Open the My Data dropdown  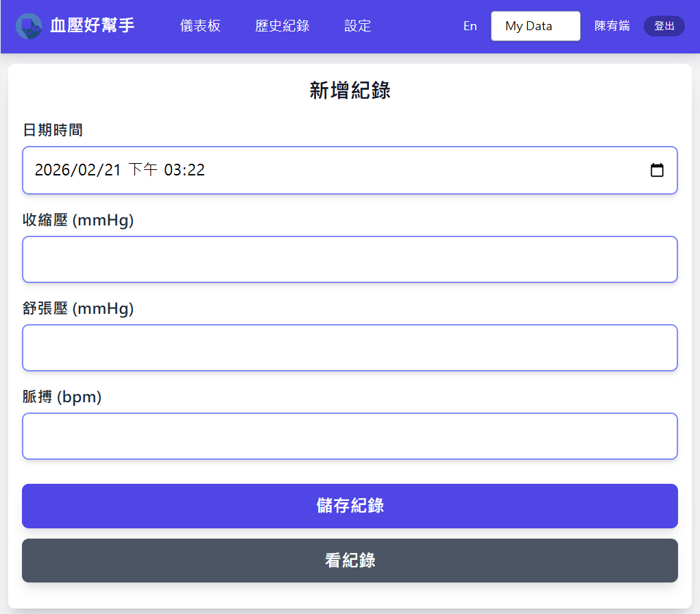click(x=535, y=26)
